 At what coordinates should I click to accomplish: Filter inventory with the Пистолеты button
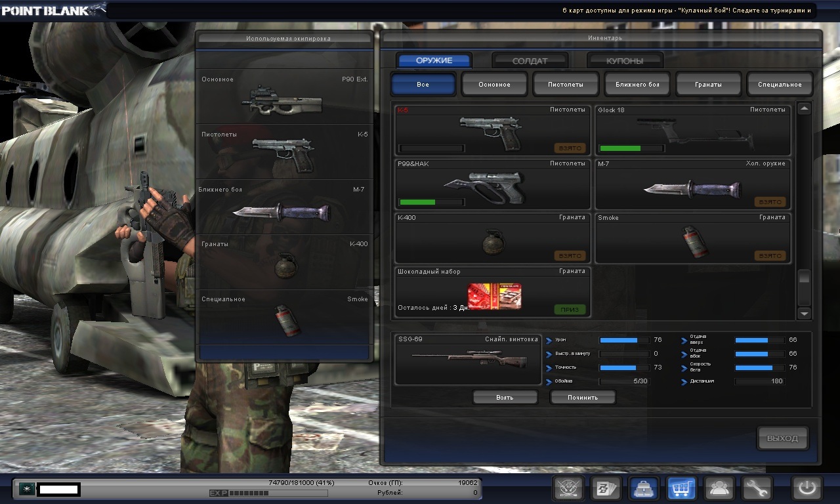point(566,84)
